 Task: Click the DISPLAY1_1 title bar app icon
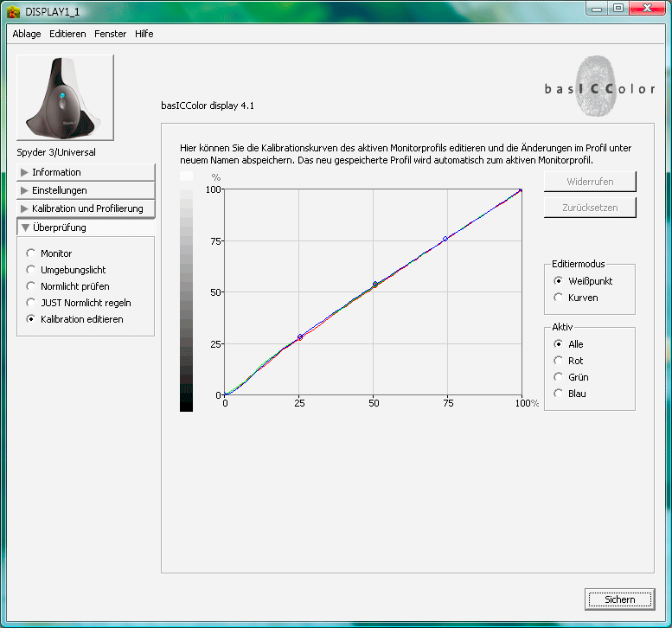[13, 10]
